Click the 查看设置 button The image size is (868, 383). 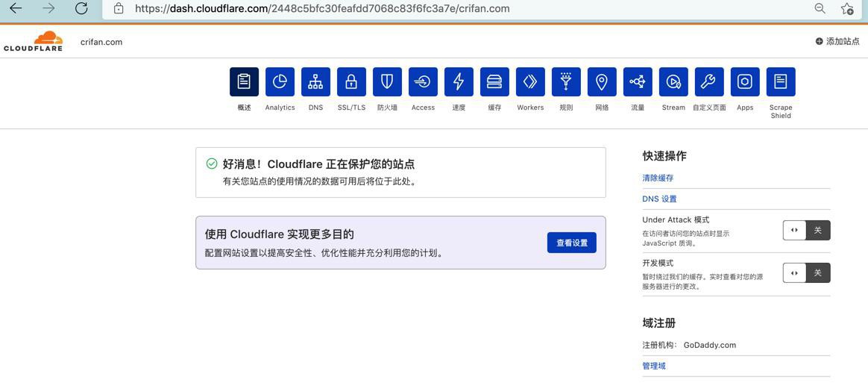click(572, 243)
